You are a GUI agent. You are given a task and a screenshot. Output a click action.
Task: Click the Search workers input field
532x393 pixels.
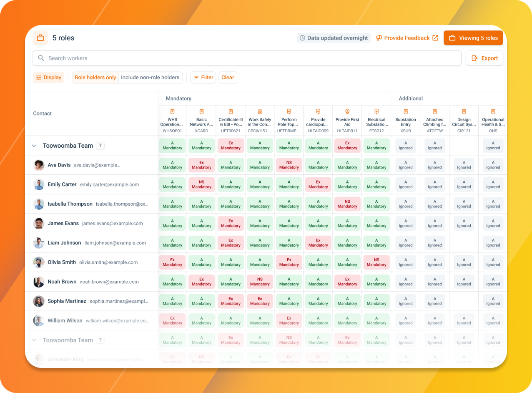point(247,58)
